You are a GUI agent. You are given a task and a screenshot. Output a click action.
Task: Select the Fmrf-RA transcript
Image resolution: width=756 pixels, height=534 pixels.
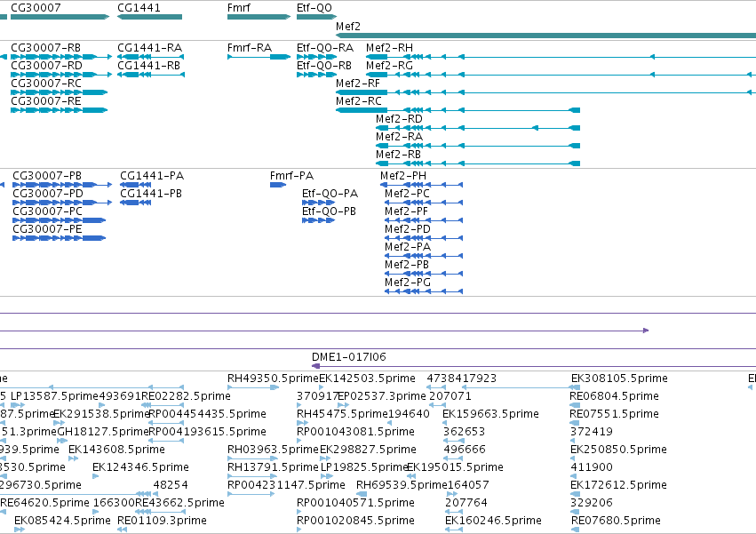259,57
